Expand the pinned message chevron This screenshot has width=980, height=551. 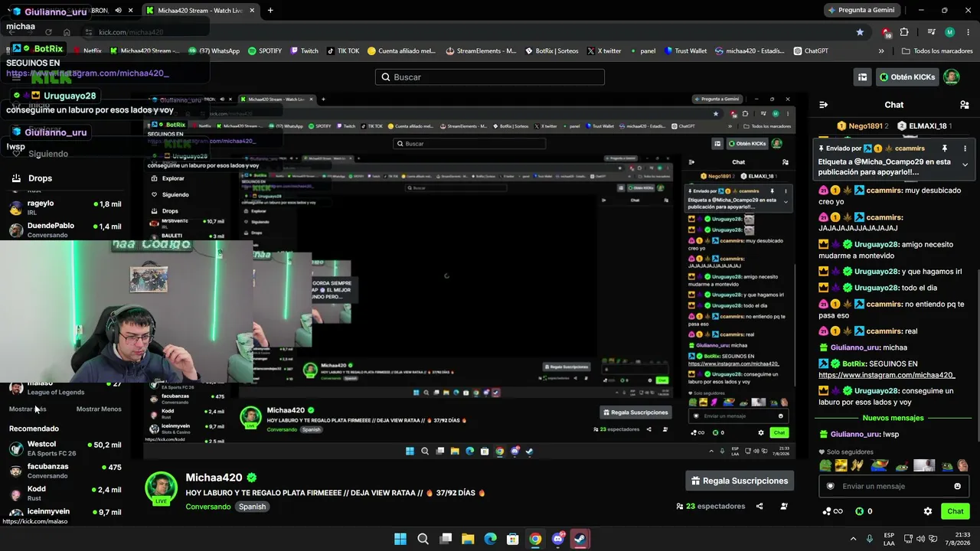[965, 165]
